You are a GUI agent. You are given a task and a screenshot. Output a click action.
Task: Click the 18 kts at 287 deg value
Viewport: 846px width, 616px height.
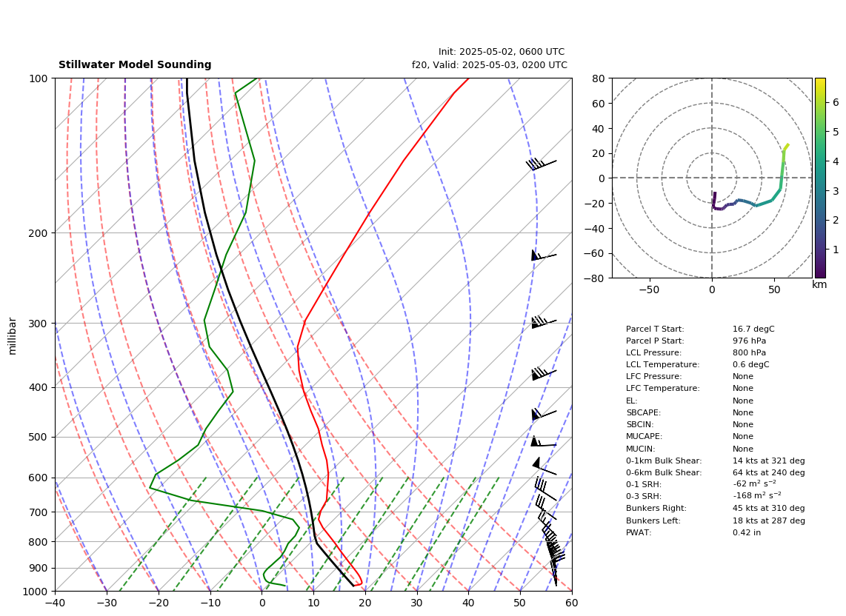tap(768, 520)
